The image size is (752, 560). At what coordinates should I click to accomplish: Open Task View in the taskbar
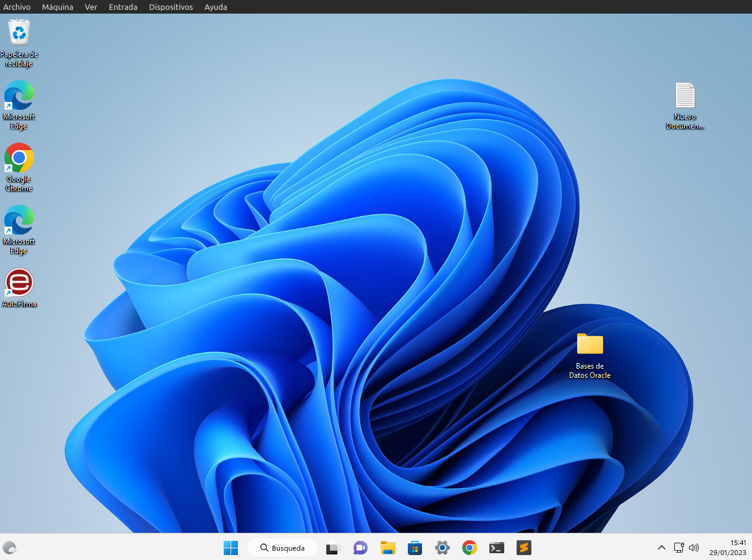[x=334, y=548]
